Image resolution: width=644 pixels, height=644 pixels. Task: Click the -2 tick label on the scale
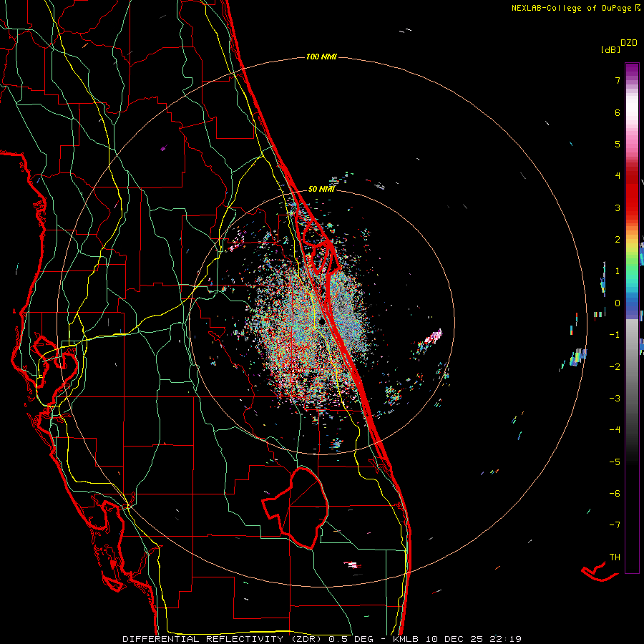pos(615,367)
